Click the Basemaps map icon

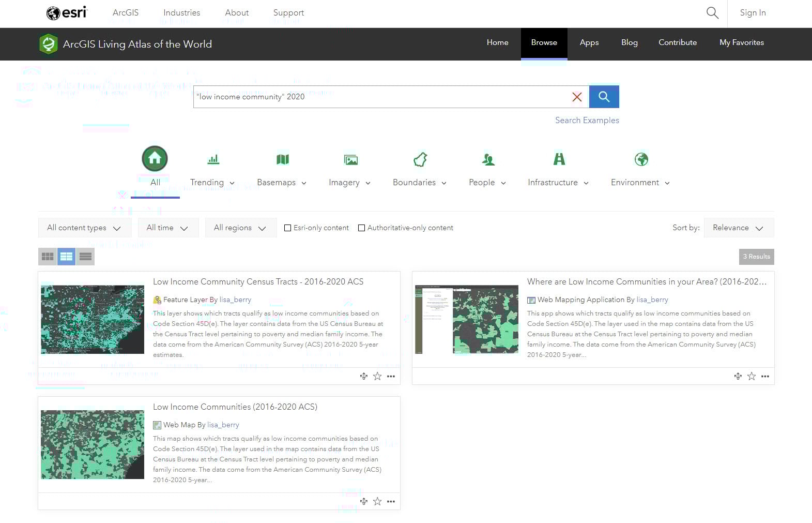[282, 159]
